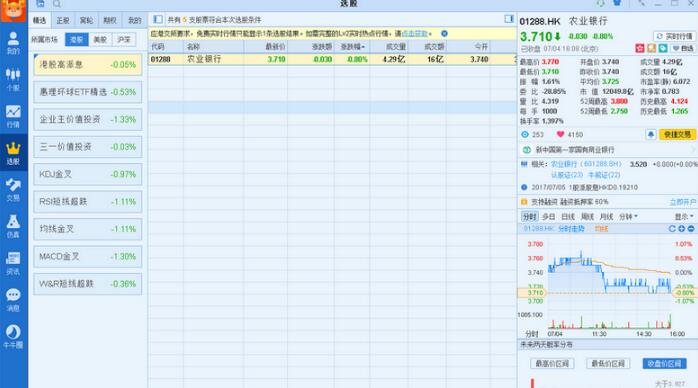Select the 港股高派息 strategy card
Viewport: 698px width, 388px height.
(88, 65)
